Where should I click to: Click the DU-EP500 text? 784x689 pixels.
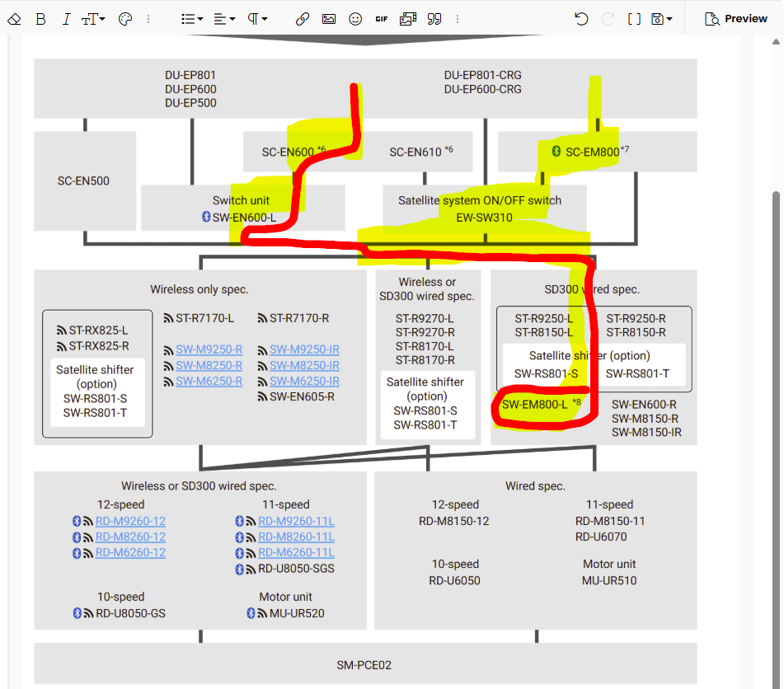pyautogui.click(x=191, y=103)
